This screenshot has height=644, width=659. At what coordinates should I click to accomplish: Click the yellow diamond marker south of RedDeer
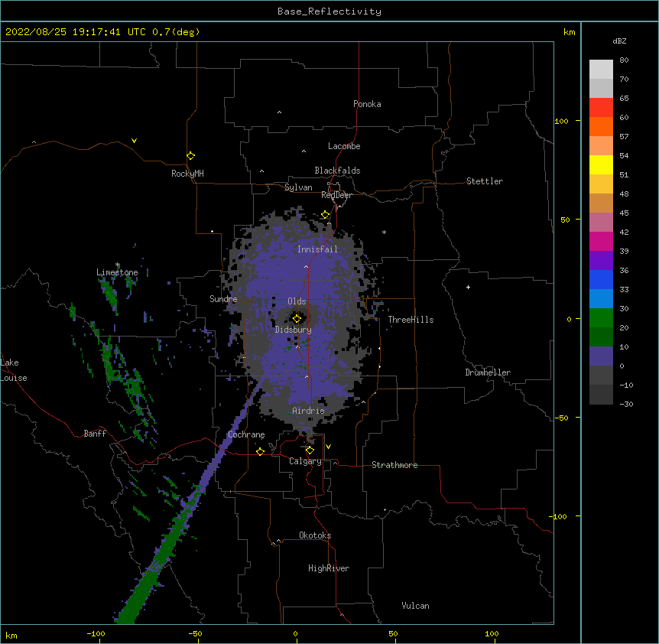pos(326,215)
